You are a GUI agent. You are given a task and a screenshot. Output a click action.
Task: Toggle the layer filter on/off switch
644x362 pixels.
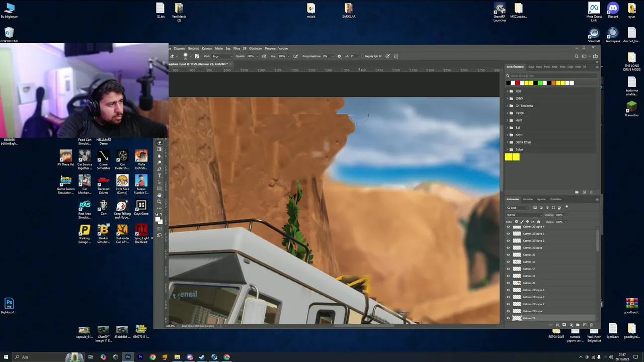567,207
